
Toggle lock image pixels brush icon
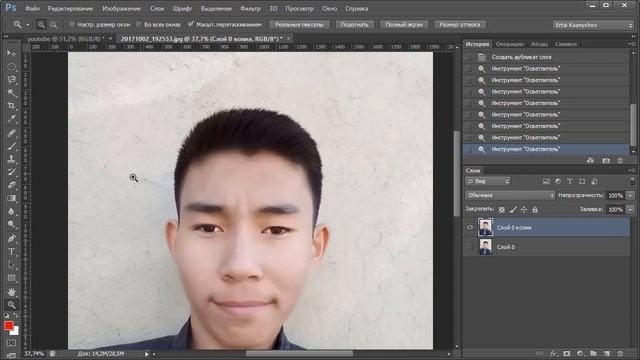coord(513,209)
